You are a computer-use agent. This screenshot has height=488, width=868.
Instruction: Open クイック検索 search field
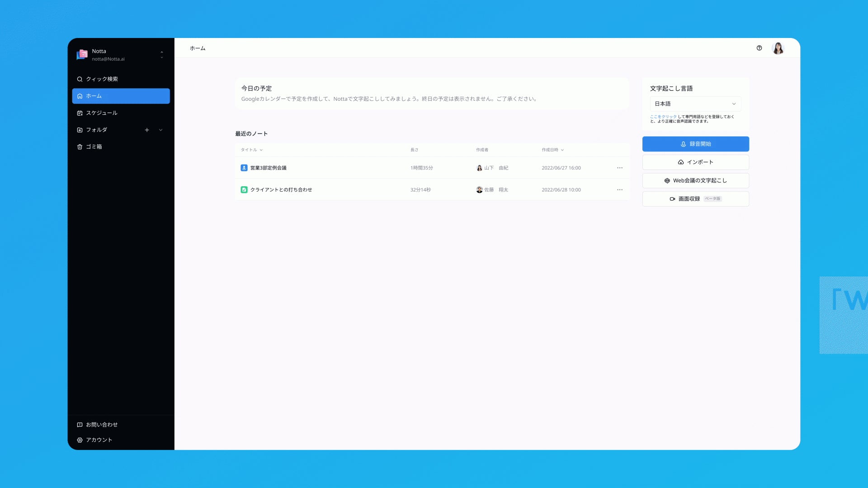[x=102, y=79]
